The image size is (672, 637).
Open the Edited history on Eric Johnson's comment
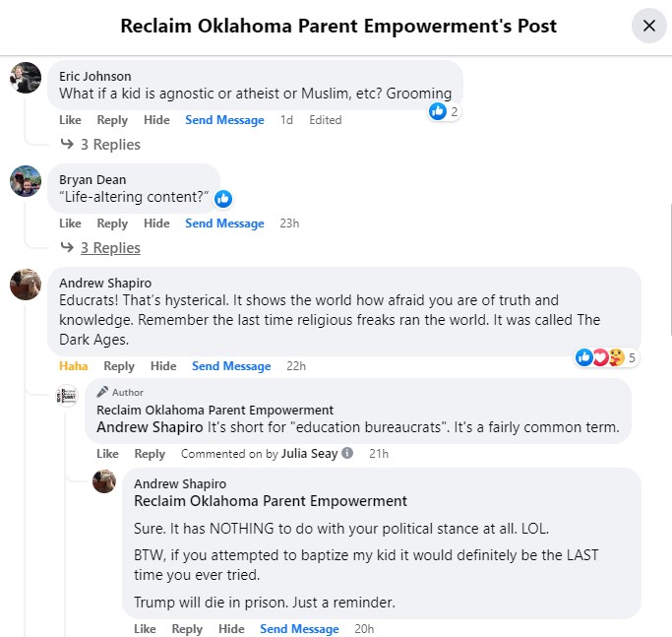coord(325,120)
